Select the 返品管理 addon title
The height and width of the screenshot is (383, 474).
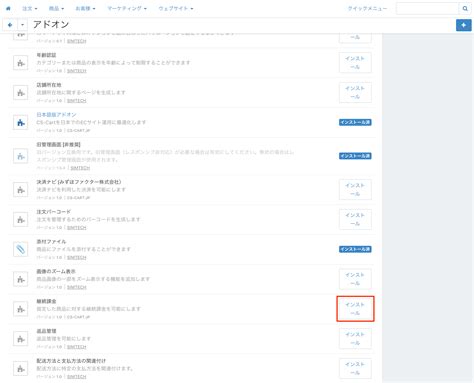[46, 331]
